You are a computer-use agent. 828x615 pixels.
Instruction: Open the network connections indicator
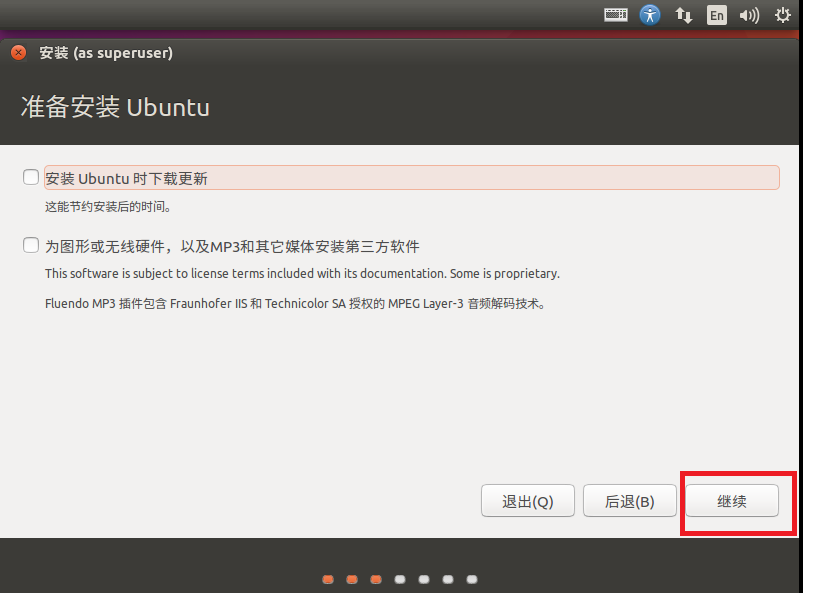pos(683,15)
